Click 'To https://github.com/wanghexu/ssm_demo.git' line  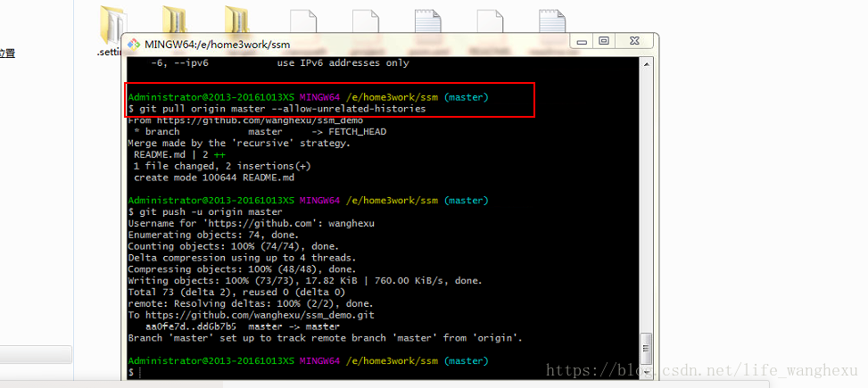tap(251, 315)
